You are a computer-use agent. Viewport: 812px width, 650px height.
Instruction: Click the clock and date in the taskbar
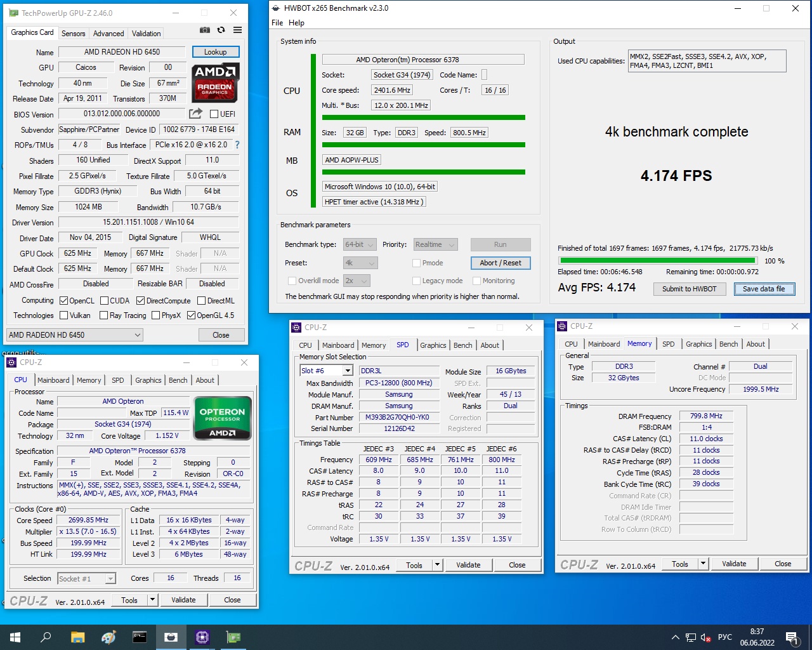point(757,637)
